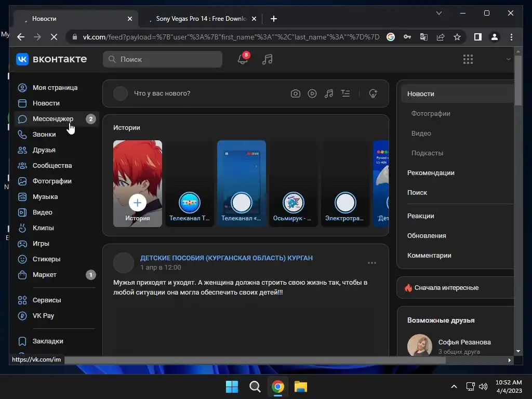Image resolution: width=532 pixels, height=399 pixels.
Task: Open the blue Телеканал « story
Action: [x=241, y=183]
